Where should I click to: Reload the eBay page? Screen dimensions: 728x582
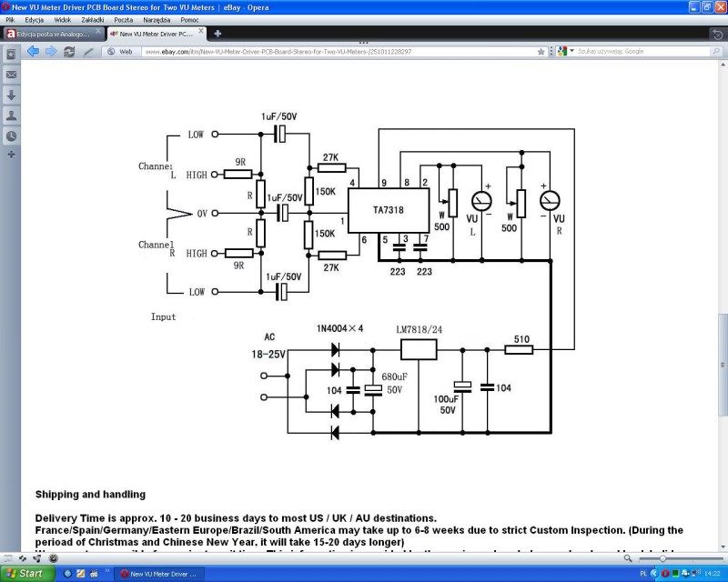point(69,52)
